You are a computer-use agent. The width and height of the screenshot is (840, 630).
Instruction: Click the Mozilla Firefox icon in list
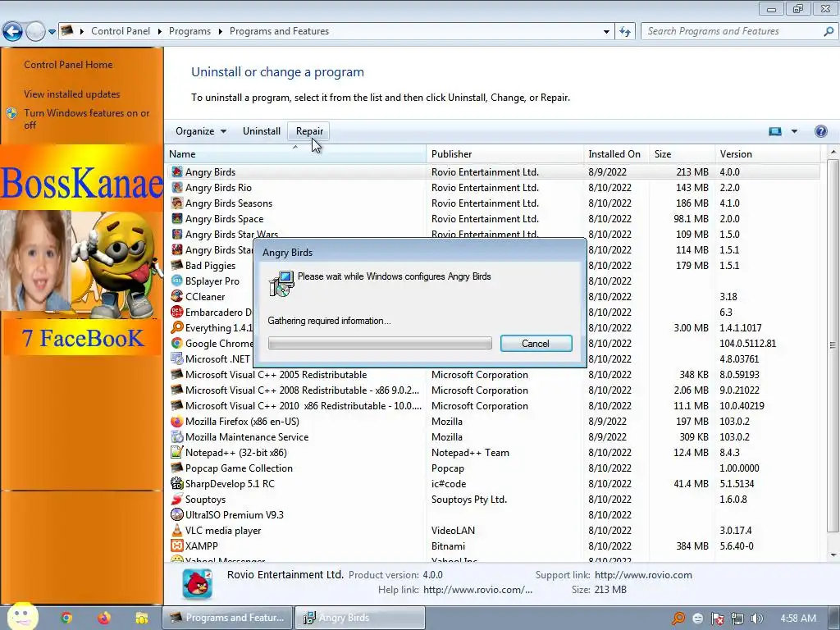pyautogui.click(x=177, y=421)
